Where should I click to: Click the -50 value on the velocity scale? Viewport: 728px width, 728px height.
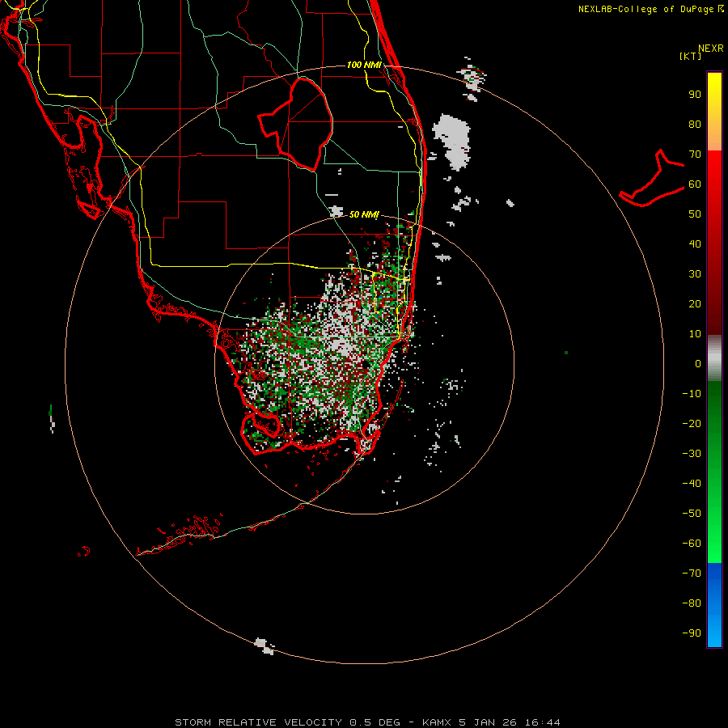pyautogui.click(x=692, y=514)
